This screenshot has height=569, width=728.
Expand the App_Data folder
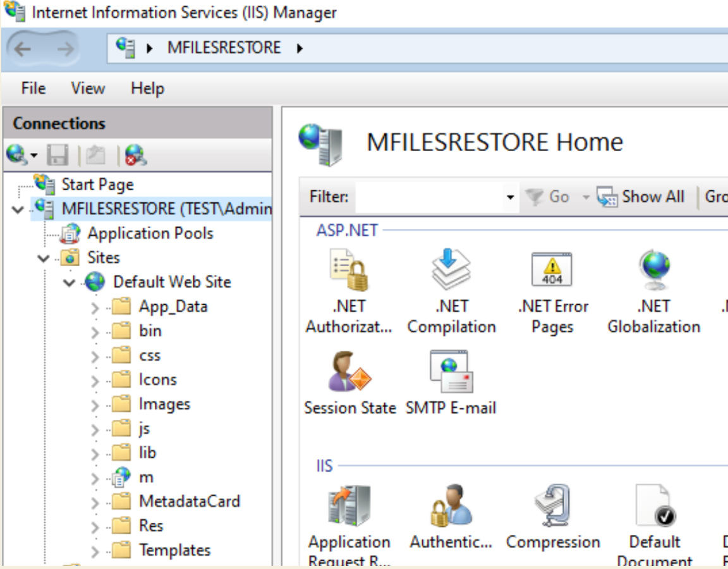click(95, 307)
